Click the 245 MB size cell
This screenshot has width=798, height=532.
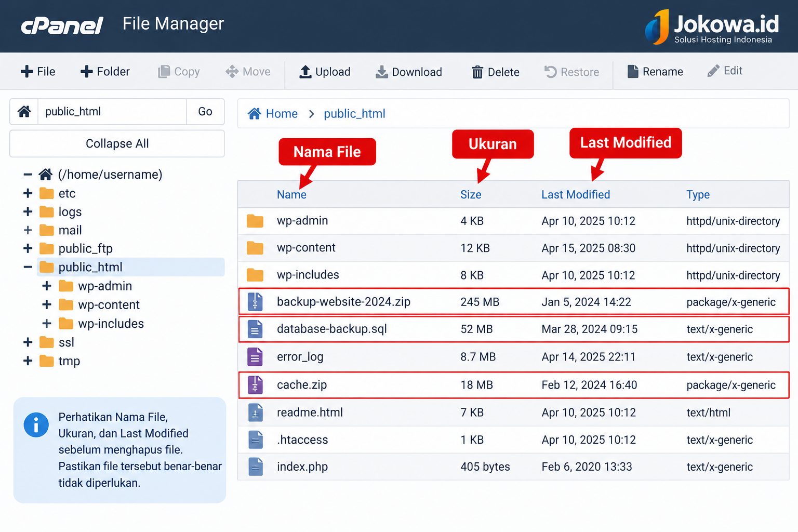480,302
